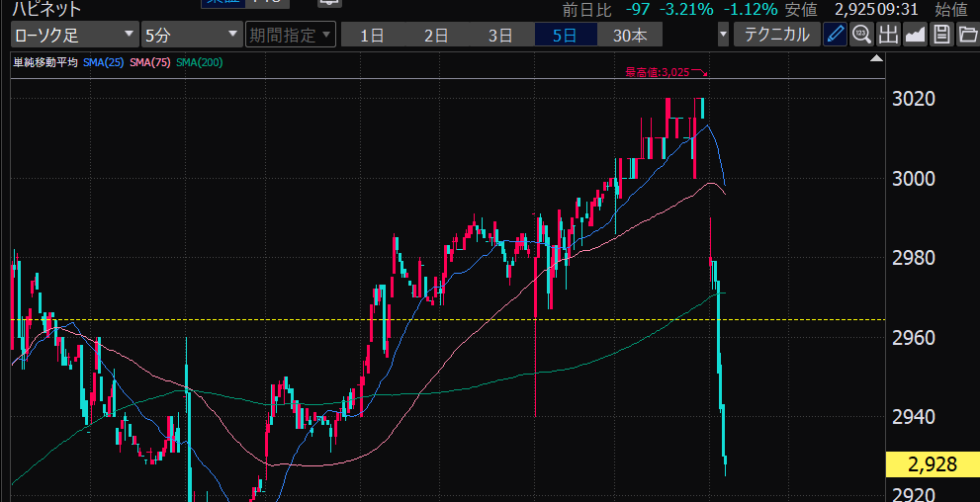Save chart with the floppy disk icon
Image resolution: width=980 pixels, height=502 pixels.
(941, 35)
